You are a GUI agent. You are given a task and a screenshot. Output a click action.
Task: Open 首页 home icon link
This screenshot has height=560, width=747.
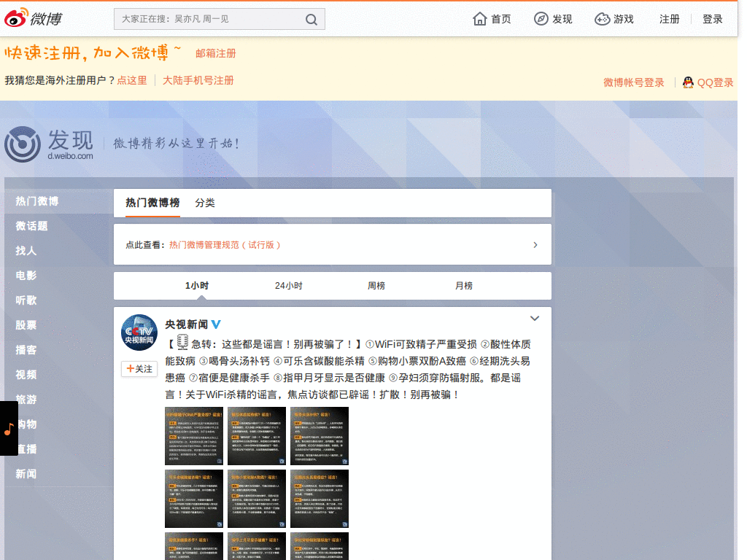pyautogui.click(x=492, y=19)
